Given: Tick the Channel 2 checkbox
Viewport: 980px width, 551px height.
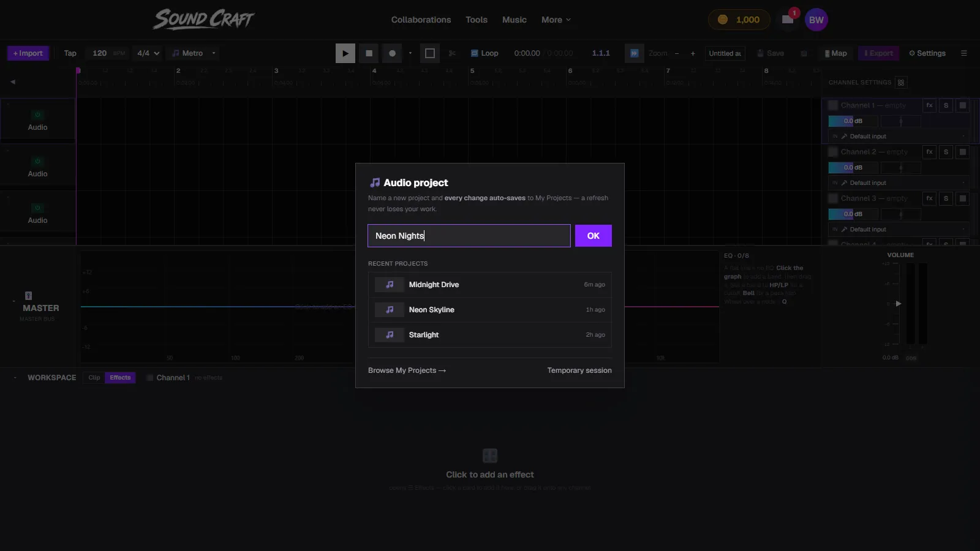Looking at the screenshot, I should [x=833, y=152].
